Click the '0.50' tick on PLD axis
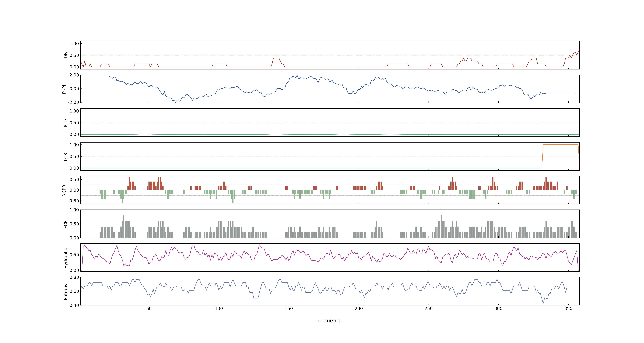The height and width of the screenshot is (343, 644). tap(74, 123)
